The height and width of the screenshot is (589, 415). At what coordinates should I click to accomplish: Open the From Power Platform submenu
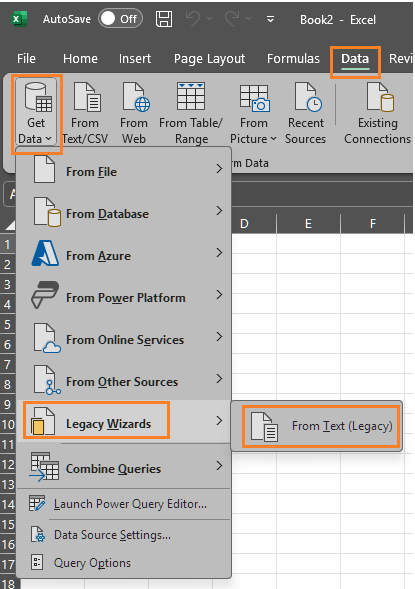tap(124, 297)
